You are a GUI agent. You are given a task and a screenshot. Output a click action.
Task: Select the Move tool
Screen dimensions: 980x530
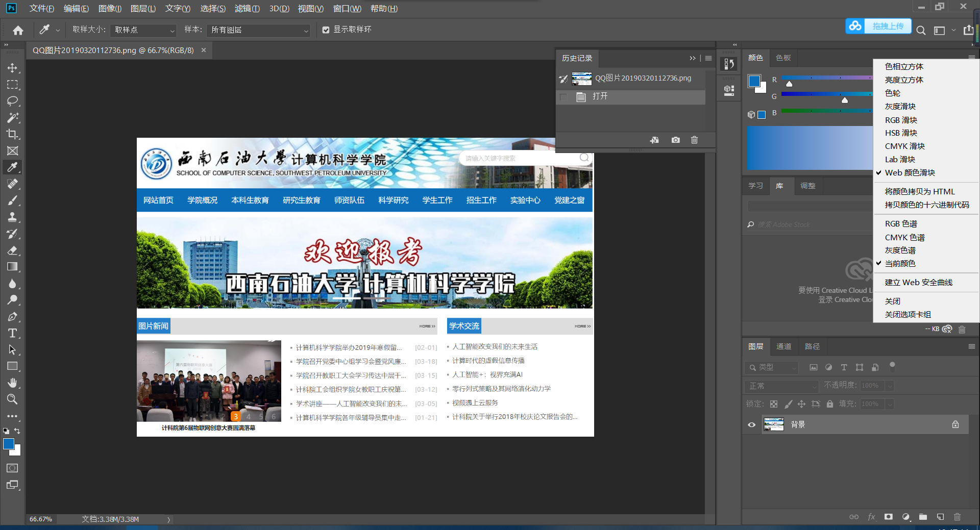tap(12, 68)
